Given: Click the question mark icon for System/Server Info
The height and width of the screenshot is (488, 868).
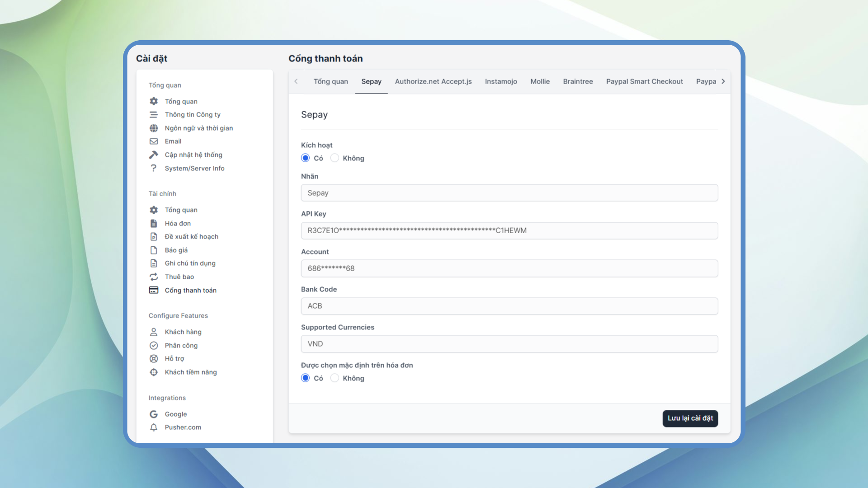Looking at the screenshot, I should [154, 168].
